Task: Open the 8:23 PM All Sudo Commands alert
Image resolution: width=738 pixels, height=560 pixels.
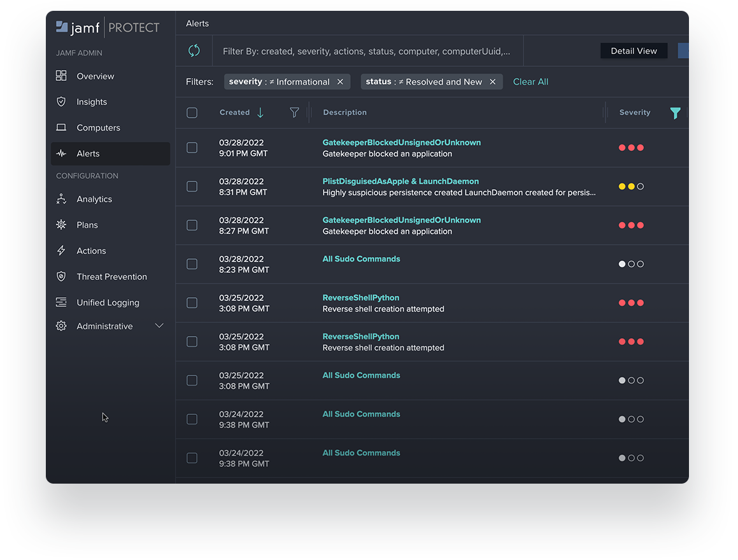Action: coord(361,259)
